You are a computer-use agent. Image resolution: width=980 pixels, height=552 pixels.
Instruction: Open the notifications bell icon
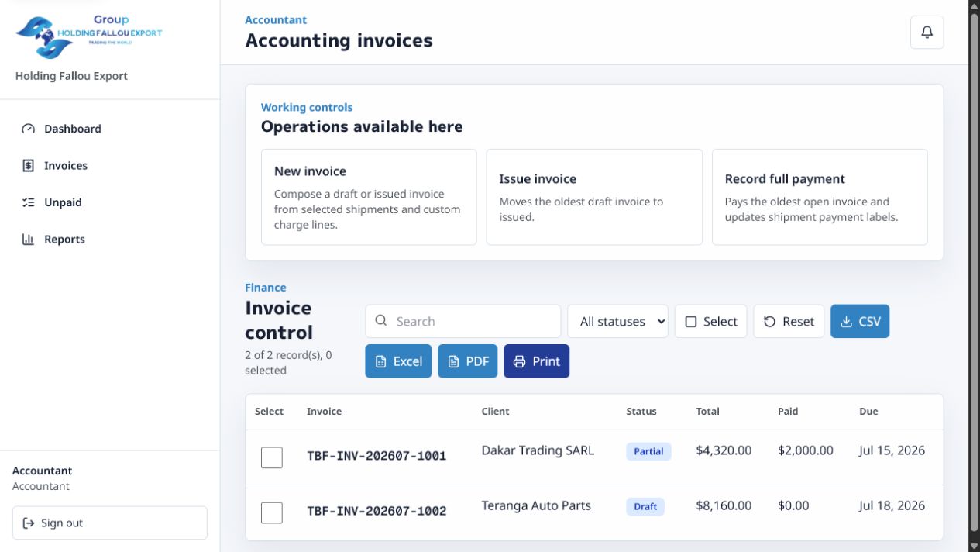click(x=927, y=33)
